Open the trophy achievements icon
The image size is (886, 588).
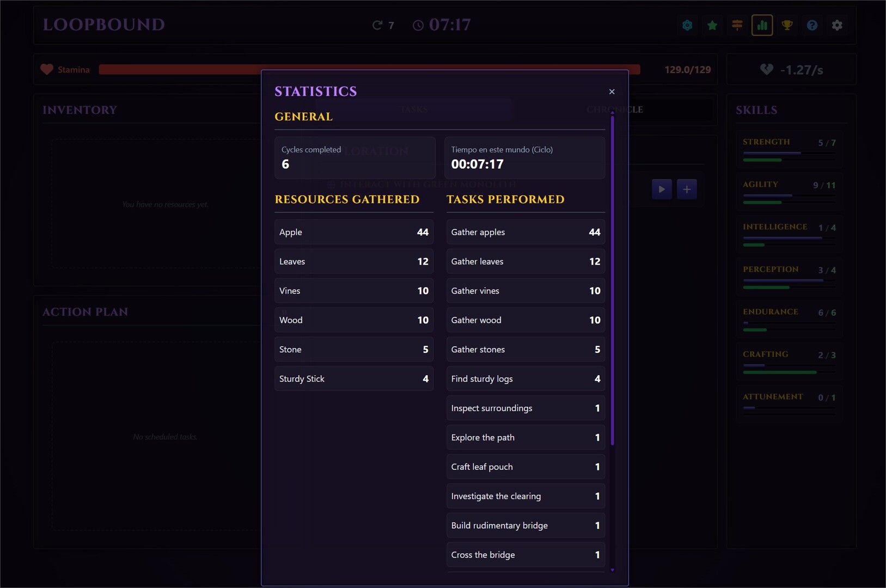787,25
